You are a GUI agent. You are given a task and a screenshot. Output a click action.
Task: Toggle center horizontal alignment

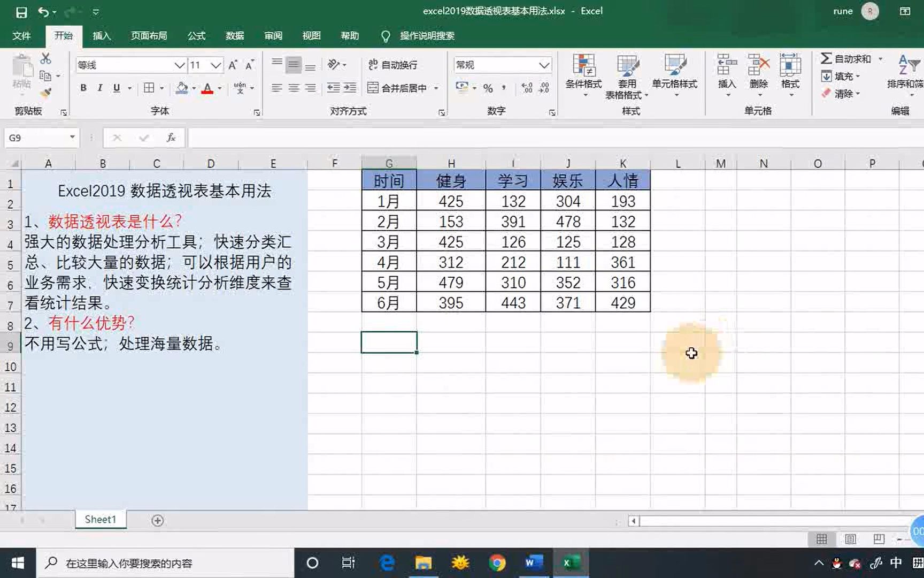coord(294,88)
